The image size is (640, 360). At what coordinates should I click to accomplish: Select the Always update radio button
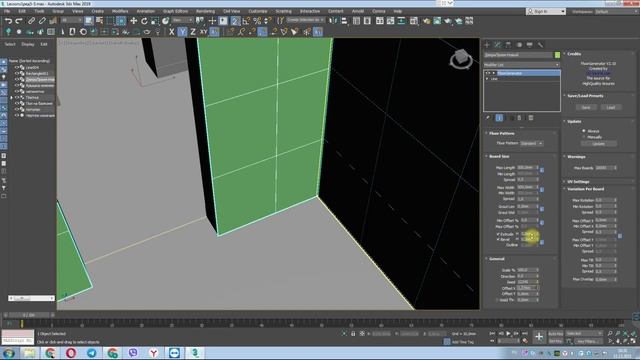[584, 131]
